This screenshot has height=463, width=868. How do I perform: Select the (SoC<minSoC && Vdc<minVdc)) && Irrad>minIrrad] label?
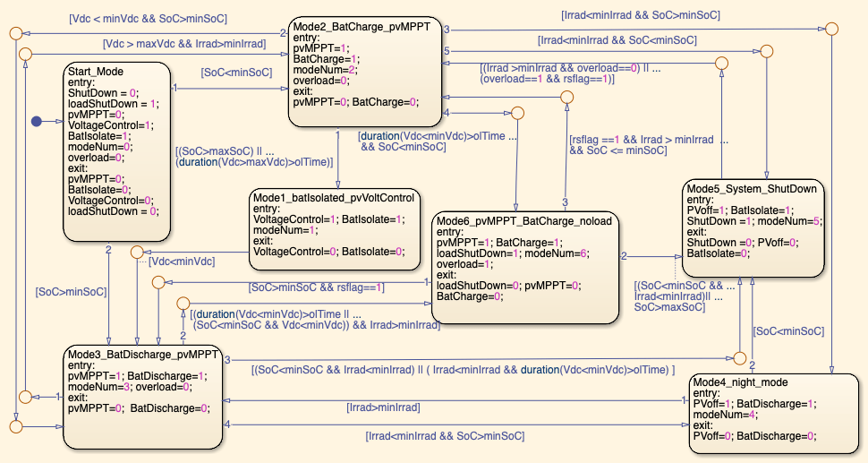click(317, 325)
